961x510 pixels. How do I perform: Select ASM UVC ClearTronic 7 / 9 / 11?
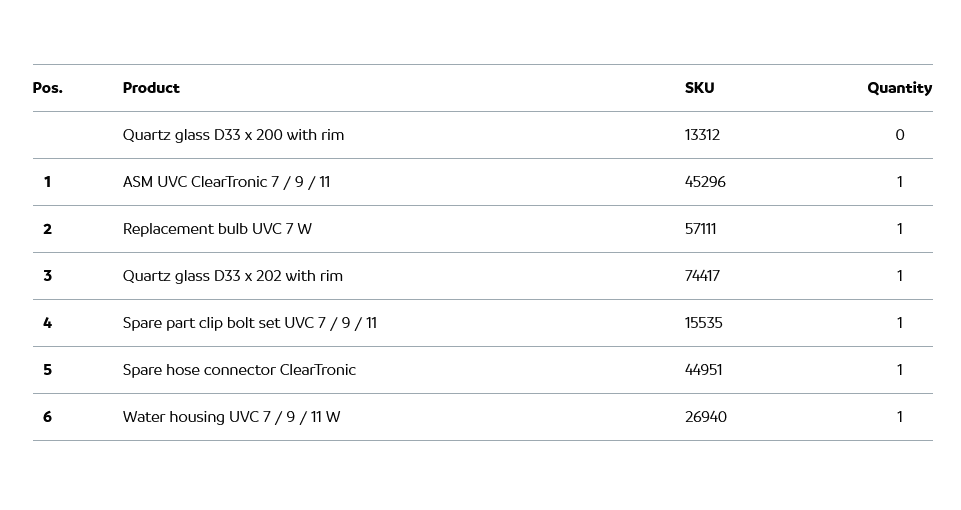click(226, 182)
